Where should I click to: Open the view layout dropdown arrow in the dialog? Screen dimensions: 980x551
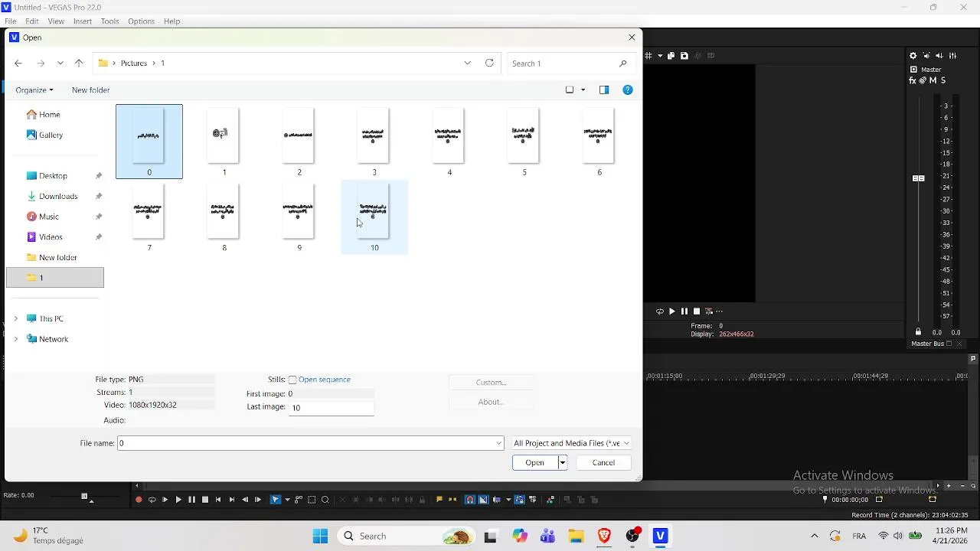[x=583, y=90]
